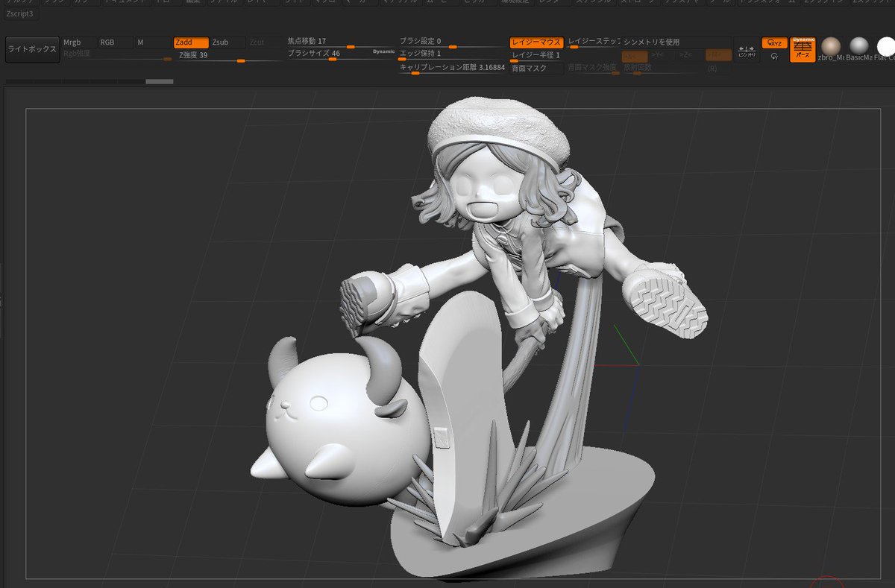Toggle the >Y< symmetry axis
895x588 pixels.
(662, 55)
